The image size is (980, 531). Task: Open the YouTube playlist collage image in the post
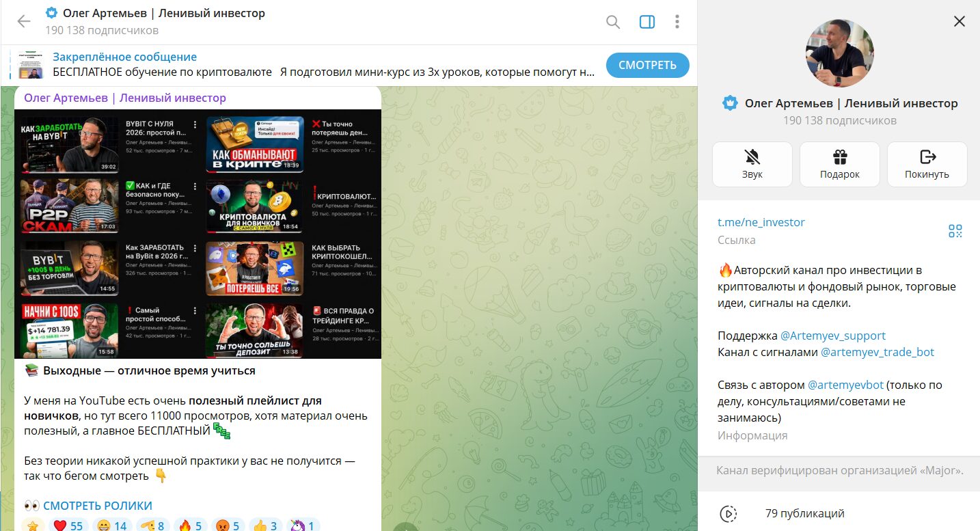[x=198, y=234]
